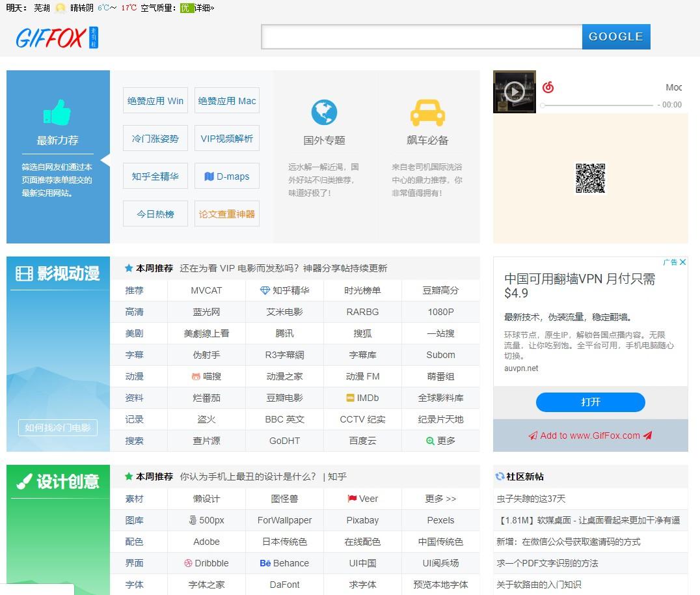Click the search input field

click(x=422, y=37)
